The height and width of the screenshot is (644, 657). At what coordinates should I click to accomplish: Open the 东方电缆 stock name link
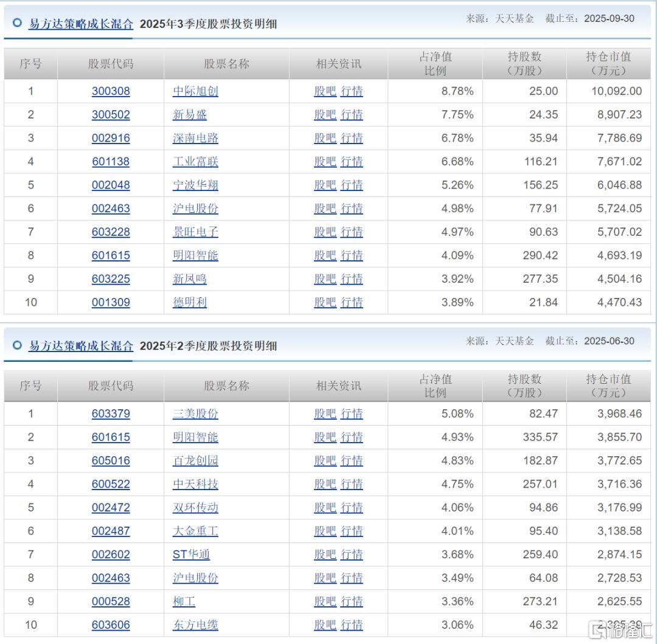pyautogui.click(x=195, y=625)
